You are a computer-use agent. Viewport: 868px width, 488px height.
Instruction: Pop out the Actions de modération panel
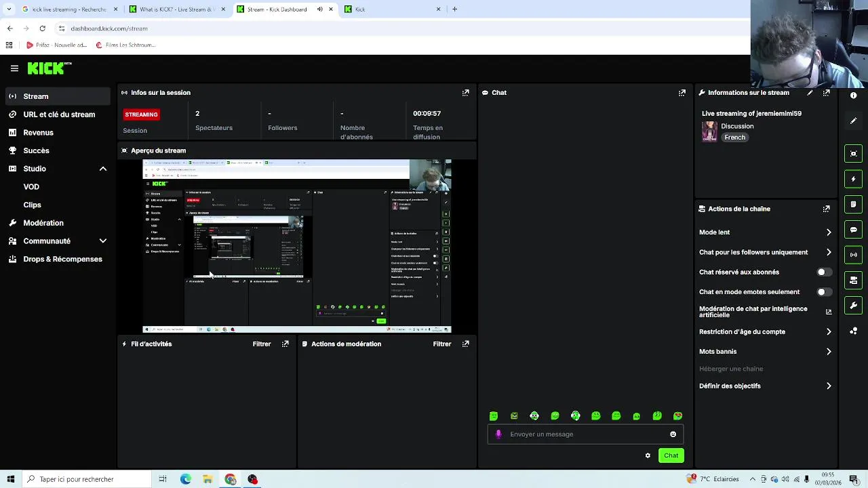click(465, 344)
